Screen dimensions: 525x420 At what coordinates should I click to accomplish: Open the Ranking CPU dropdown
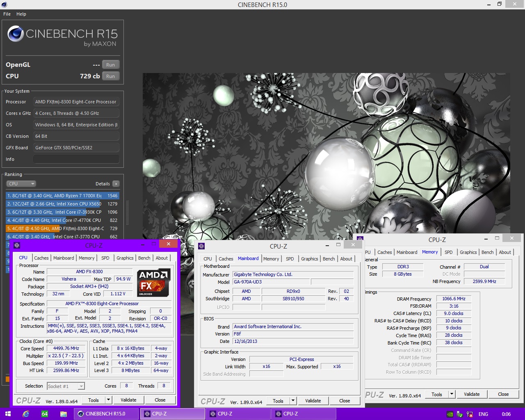[21, 184]
